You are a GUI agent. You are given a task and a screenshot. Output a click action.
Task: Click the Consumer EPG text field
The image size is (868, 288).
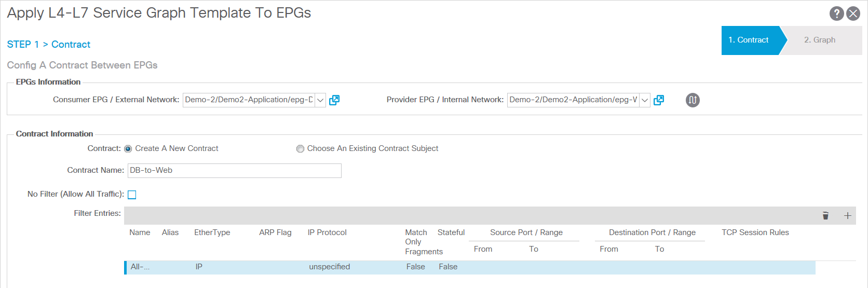point(249,100)
